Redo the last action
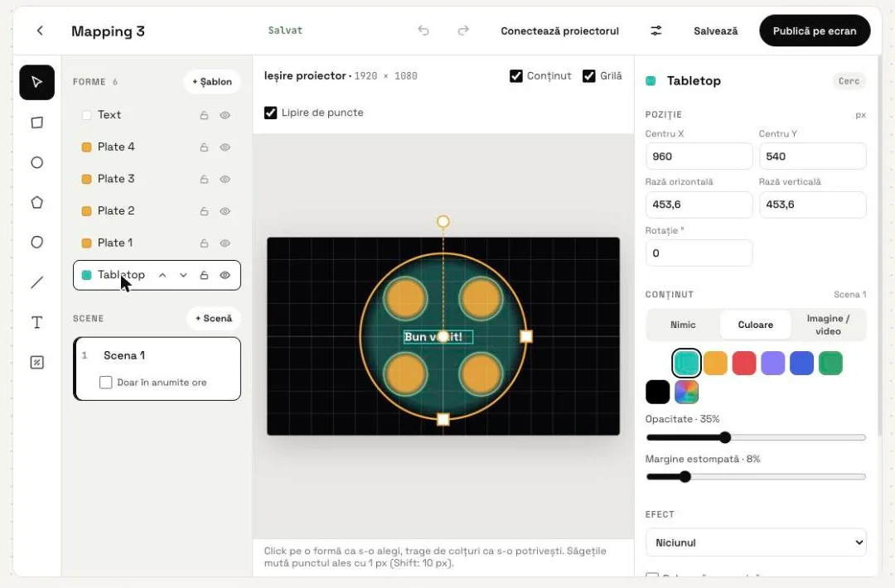 coord(463,31)
